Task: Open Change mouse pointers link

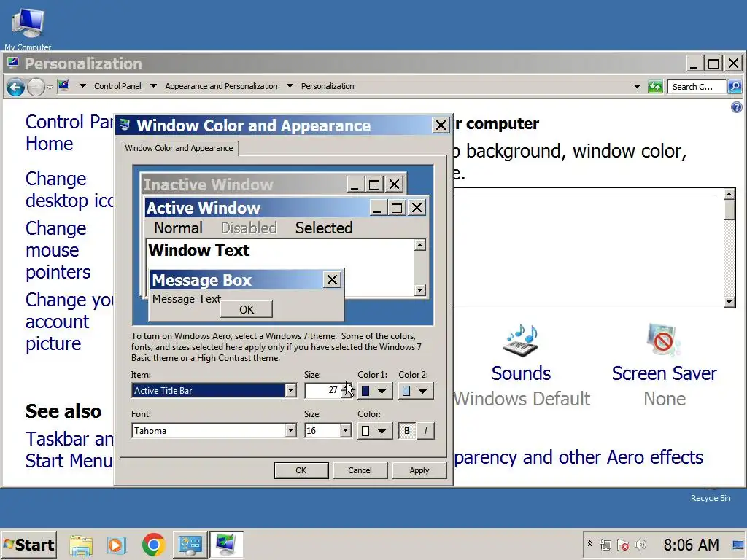Action: coord(58,251)
